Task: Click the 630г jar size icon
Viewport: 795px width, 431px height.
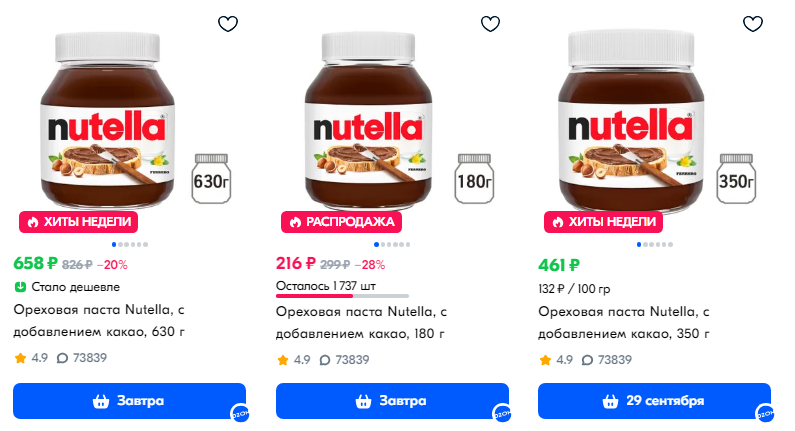Action: pos(211,180)
